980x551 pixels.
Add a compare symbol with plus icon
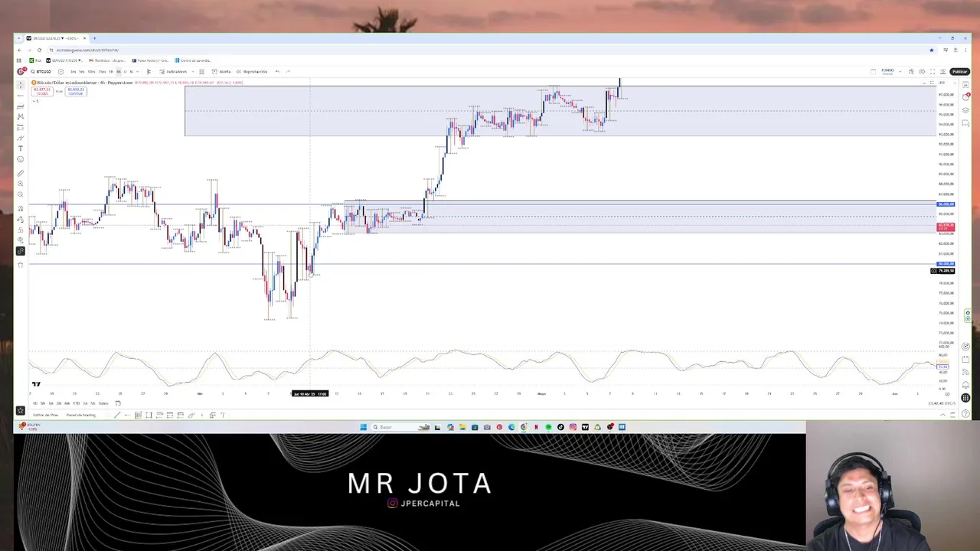pyautogui.click(x=60, y=71)
